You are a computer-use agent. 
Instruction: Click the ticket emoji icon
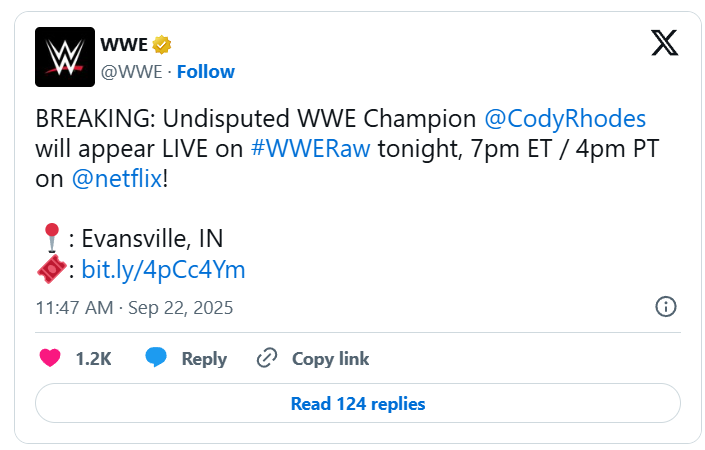tap(53, 270)
